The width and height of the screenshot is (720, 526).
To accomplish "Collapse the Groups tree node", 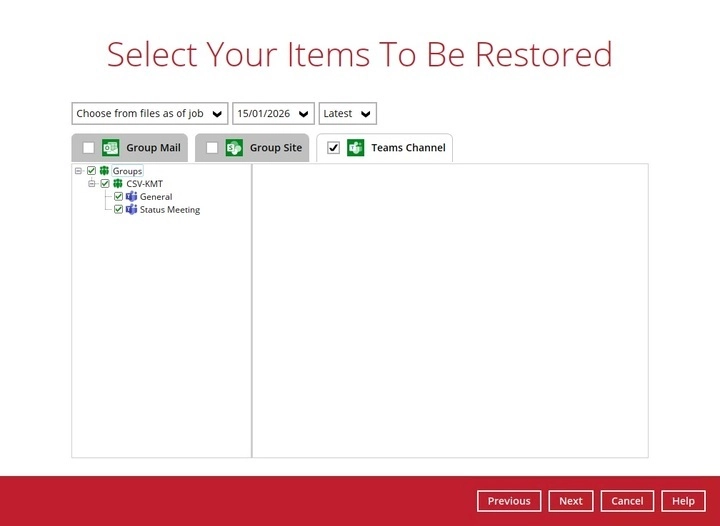I will tap(78, 171).
